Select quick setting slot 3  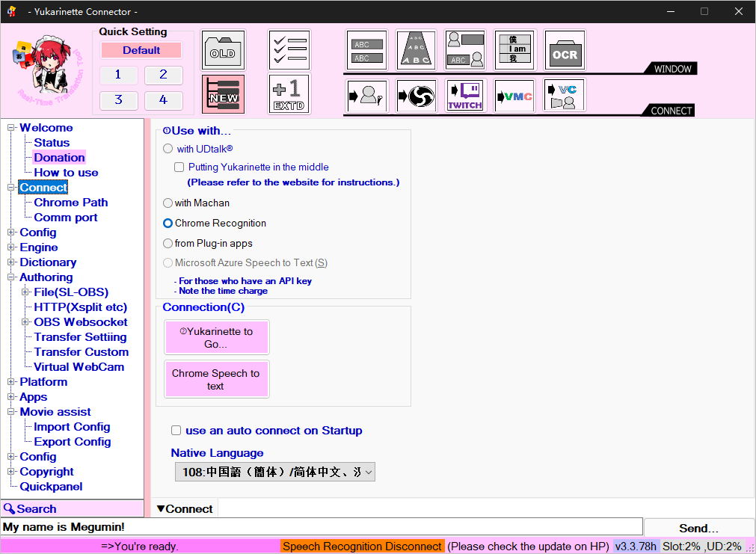tap(118, 100)
